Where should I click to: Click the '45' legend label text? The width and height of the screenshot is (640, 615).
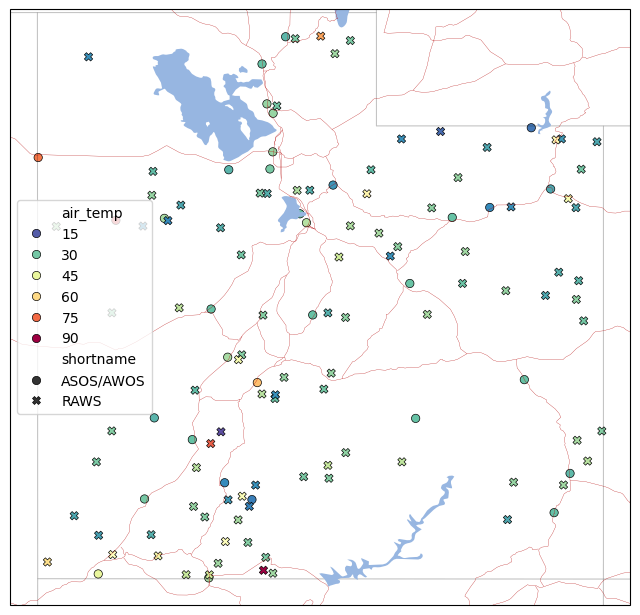[70, 276]
